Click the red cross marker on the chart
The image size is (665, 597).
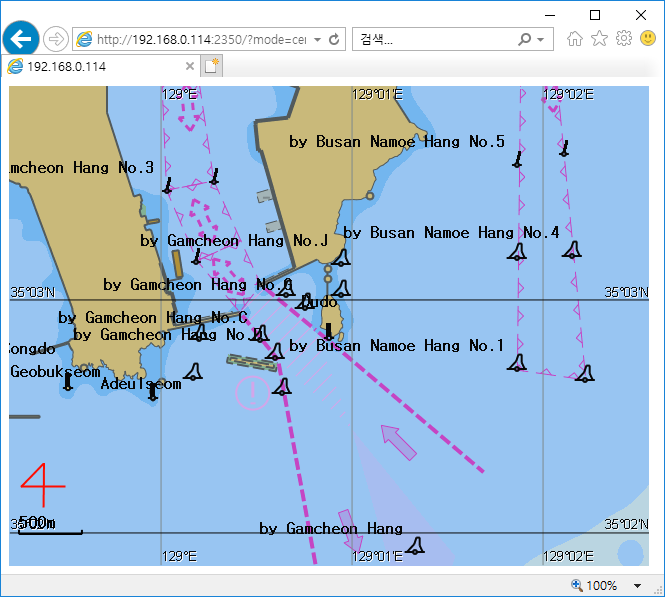pos(42,487)
